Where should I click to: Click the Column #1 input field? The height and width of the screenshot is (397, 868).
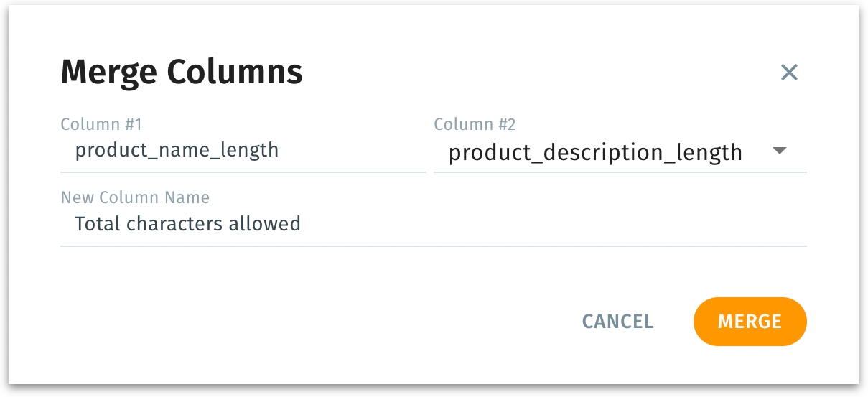243,151
